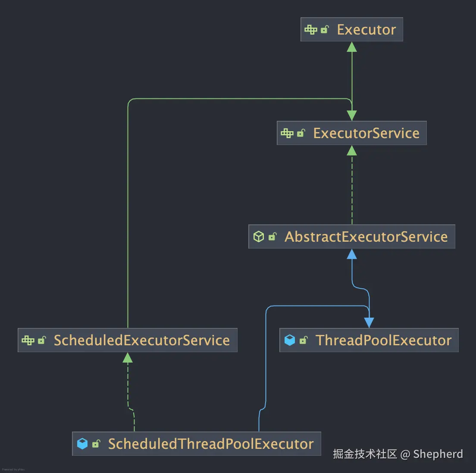Click the lock icon on ScheduledThreadPoolExecutor
Screen dimensions: 476x473
(x=96, y=444)
